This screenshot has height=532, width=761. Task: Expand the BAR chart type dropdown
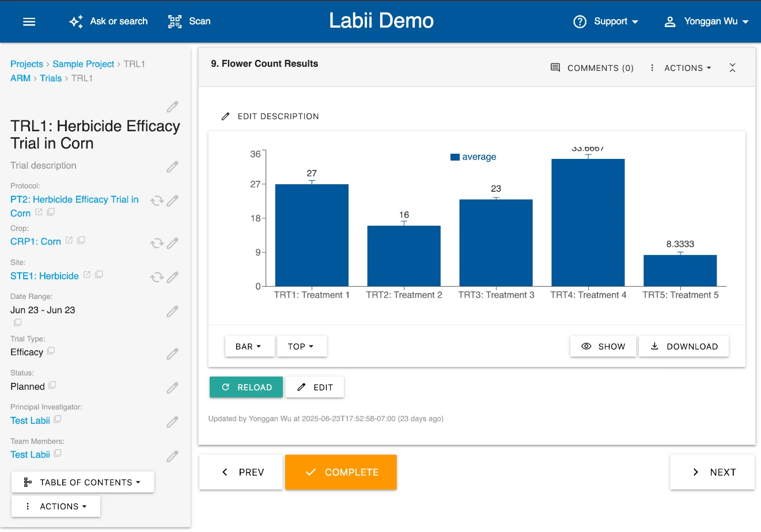[249, 347]
